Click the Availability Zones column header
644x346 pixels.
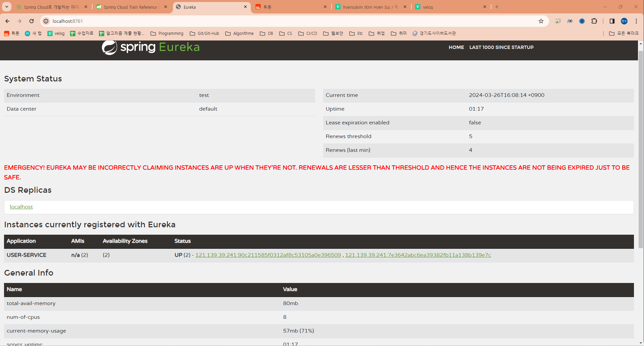[125, 241]
